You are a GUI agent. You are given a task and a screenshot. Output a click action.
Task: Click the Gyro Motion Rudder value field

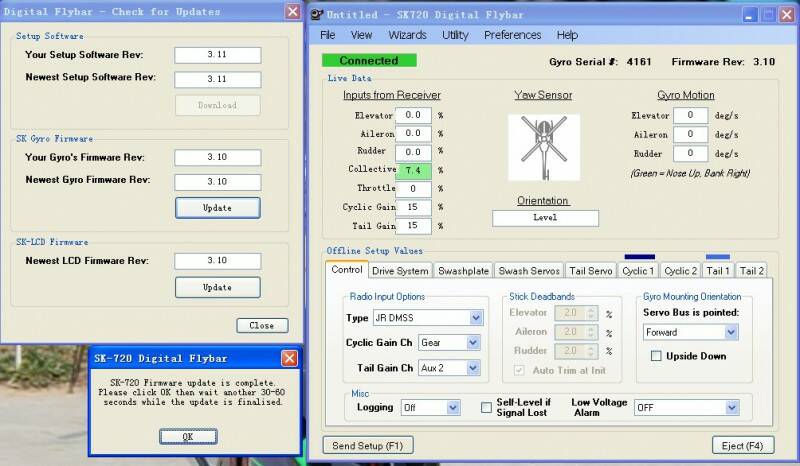[690, 153]
